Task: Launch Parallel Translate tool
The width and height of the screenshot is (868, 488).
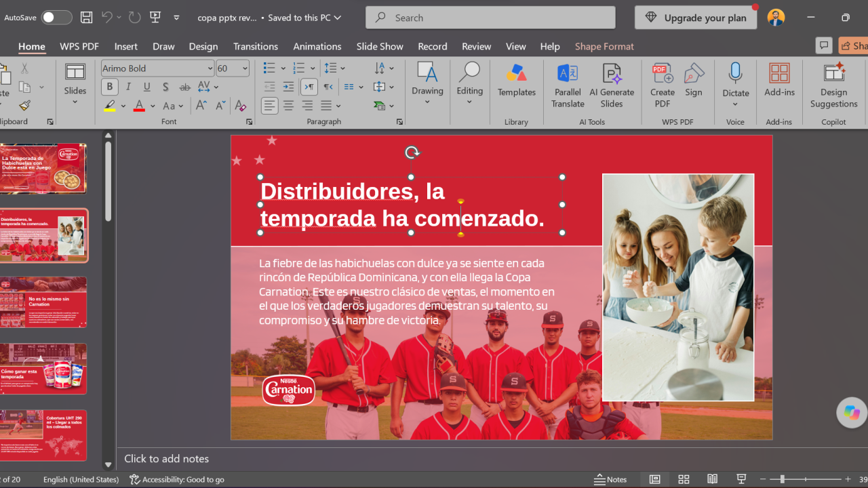Action: (568, 85)
